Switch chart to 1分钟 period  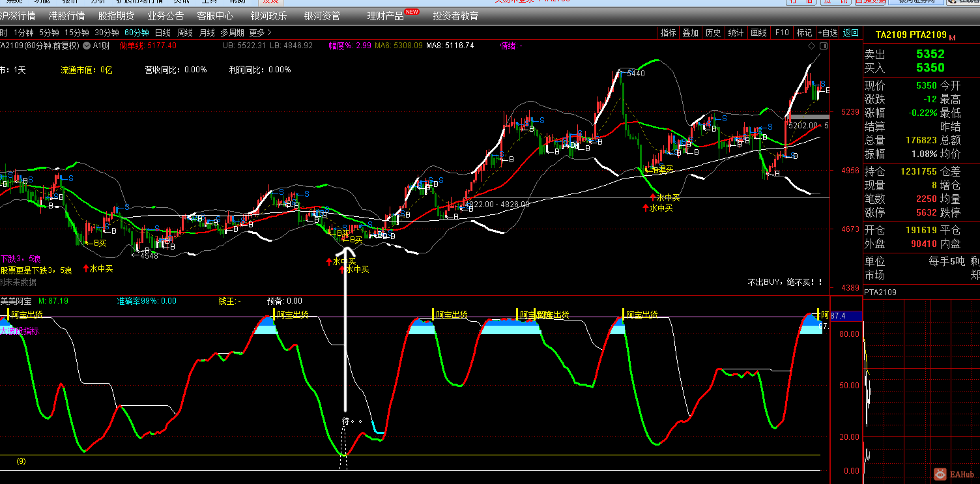[x=23, y=33]
